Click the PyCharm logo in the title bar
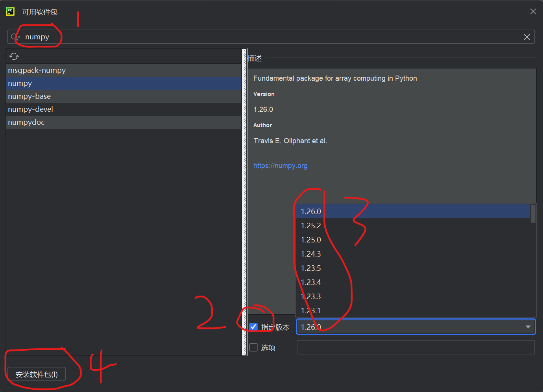The width and height of the screenshot is (543, 392). [10, 11]
